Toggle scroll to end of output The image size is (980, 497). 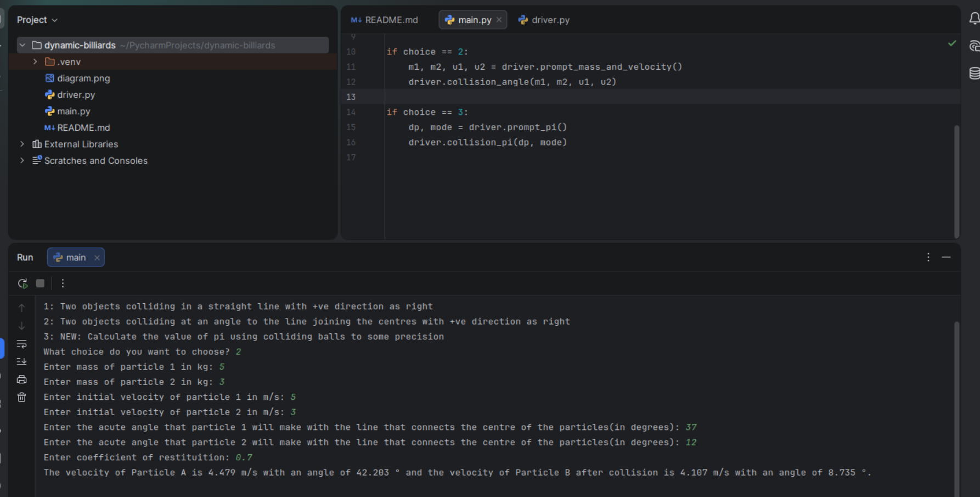[22, 362]
